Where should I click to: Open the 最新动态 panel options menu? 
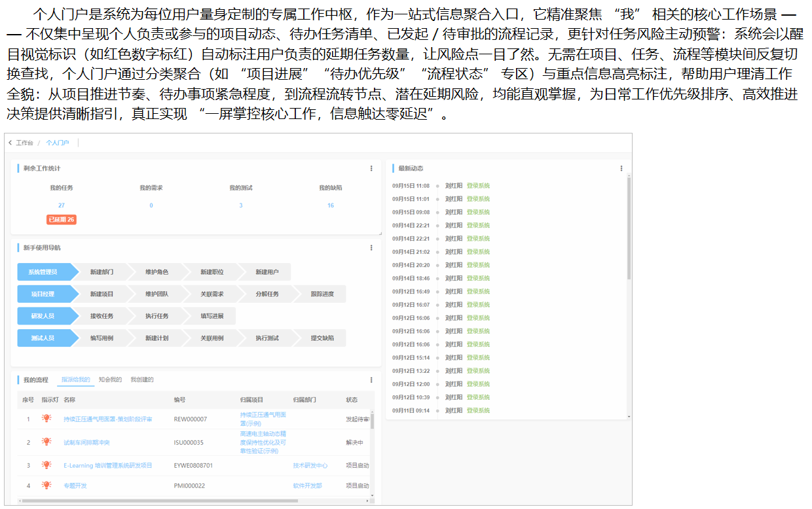pos(620,167)
